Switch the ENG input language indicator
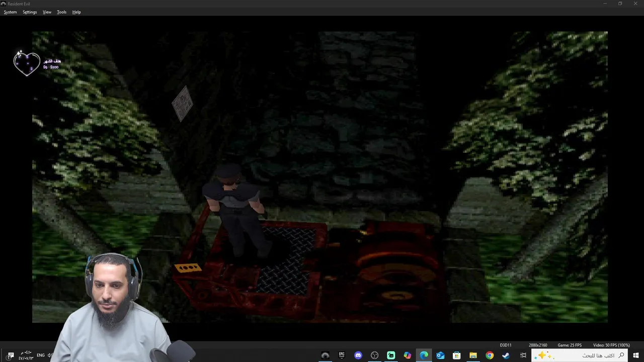Viewport: 644px width, 362px height. click(x=41, y=355)
